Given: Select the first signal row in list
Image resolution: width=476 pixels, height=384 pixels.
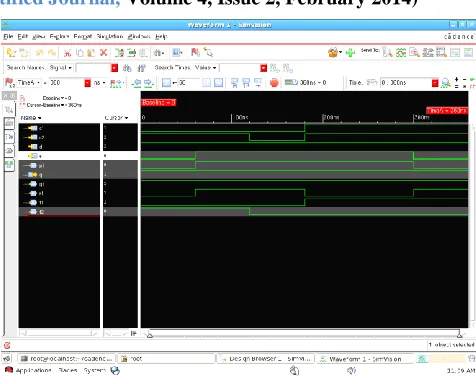Looking at the screenshot, I should pyautogui.click(x=59, y=128).
